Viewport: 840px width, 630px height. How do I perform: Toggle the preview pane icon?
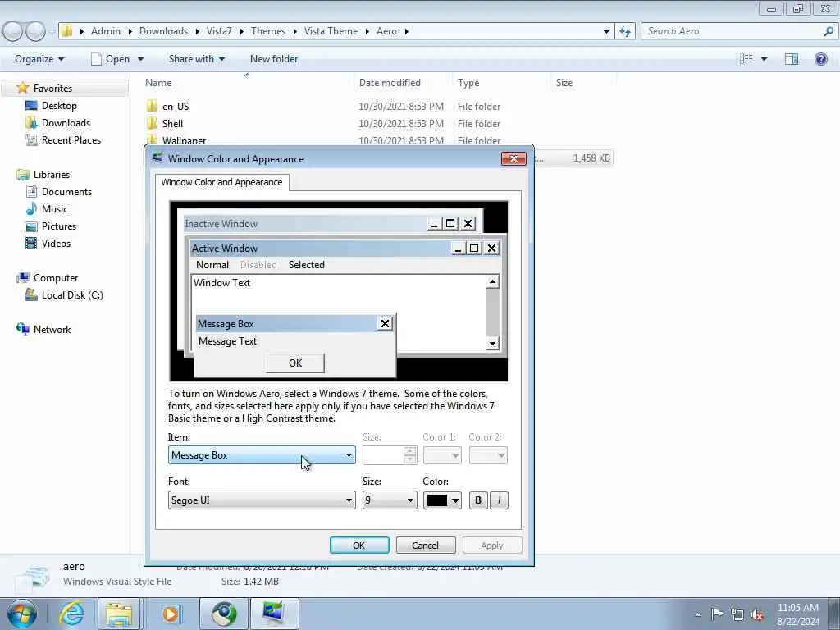coord(792,59)
